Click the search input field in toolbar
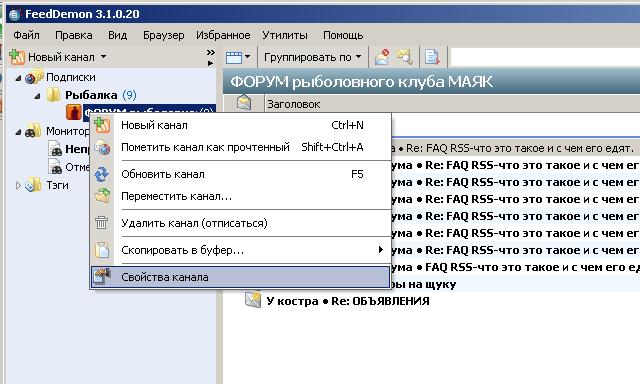 click(544, 57)
